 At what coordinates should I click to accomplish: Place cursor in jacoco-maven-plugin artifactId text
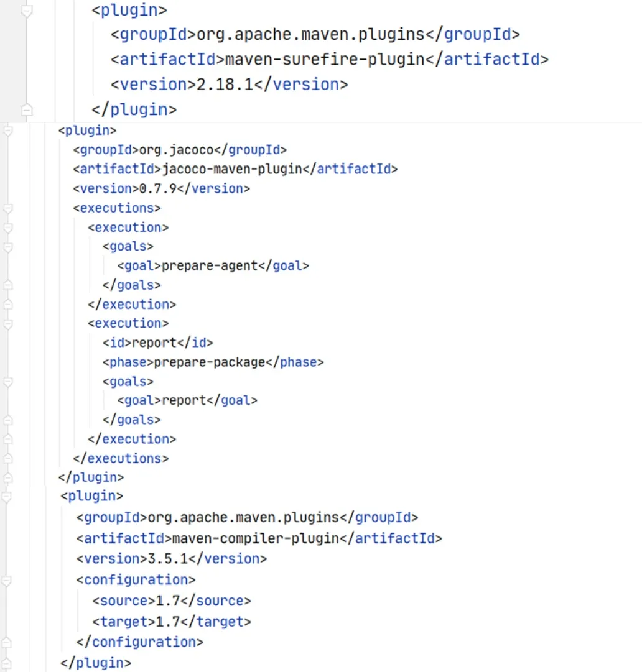click(232, 169)
